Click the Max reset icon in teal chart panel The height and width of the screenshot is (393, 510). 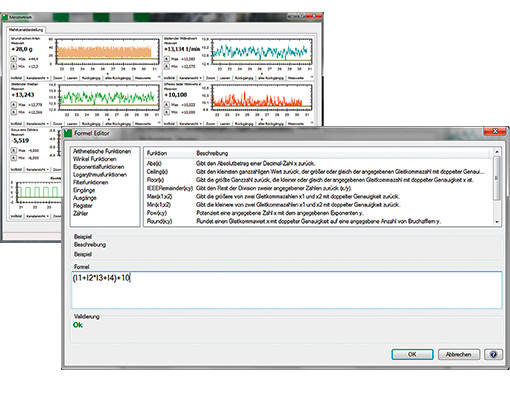(x=167, y=59)
